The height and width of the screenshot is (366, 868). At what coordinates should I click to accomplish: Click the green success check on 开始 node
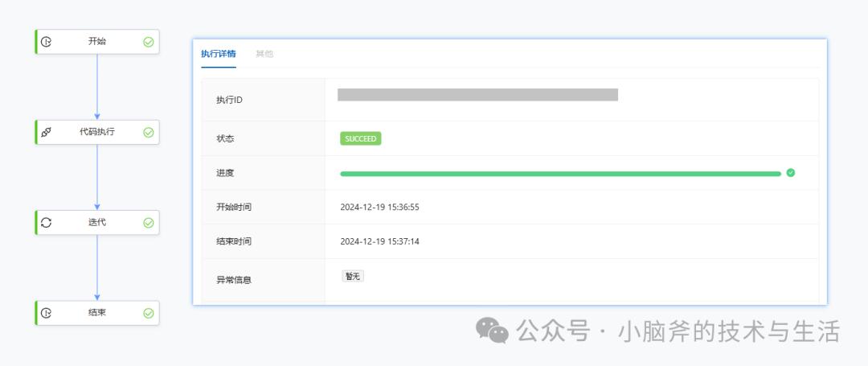coord(149,42)
